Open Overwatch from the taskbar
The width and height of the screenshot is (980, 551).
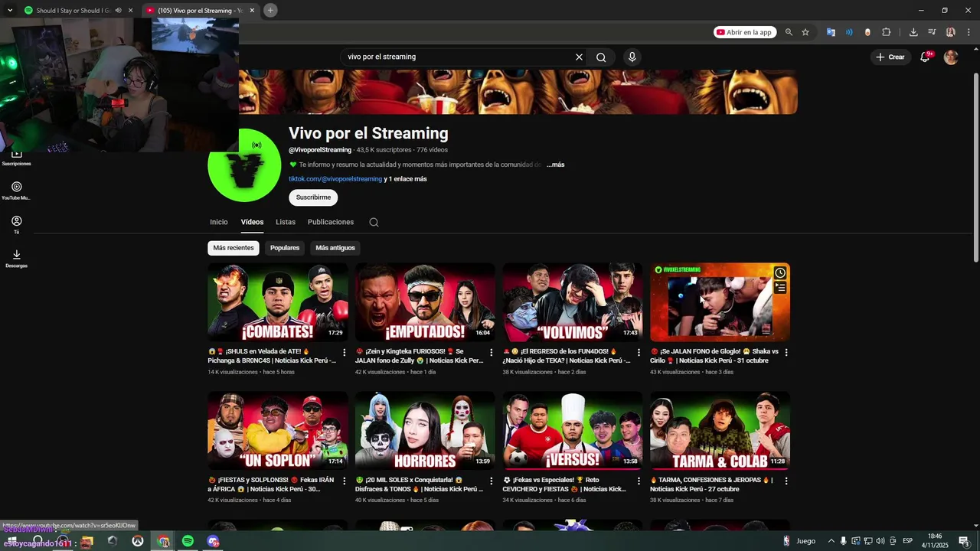coord(138,541)
